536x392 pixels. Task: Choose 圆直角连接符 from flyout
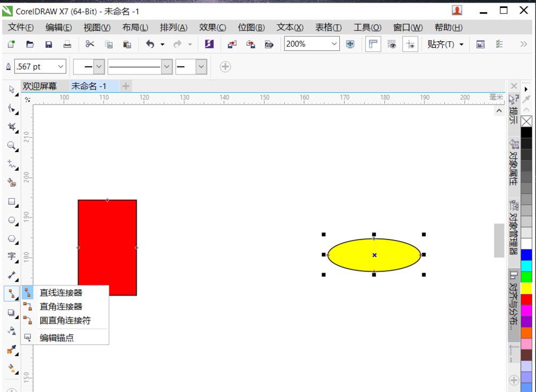pos(65,320)
